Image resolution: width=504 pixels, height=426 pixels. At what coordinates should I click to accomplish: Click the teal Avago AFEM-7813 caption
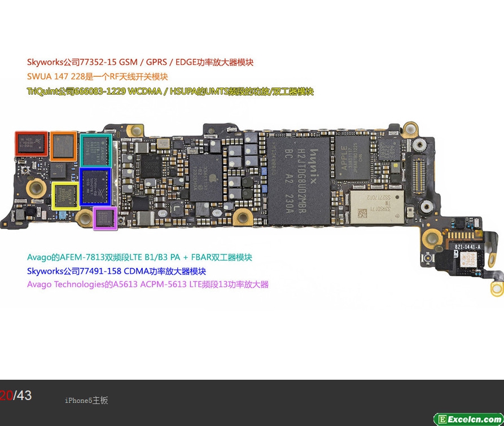point(139,257)
